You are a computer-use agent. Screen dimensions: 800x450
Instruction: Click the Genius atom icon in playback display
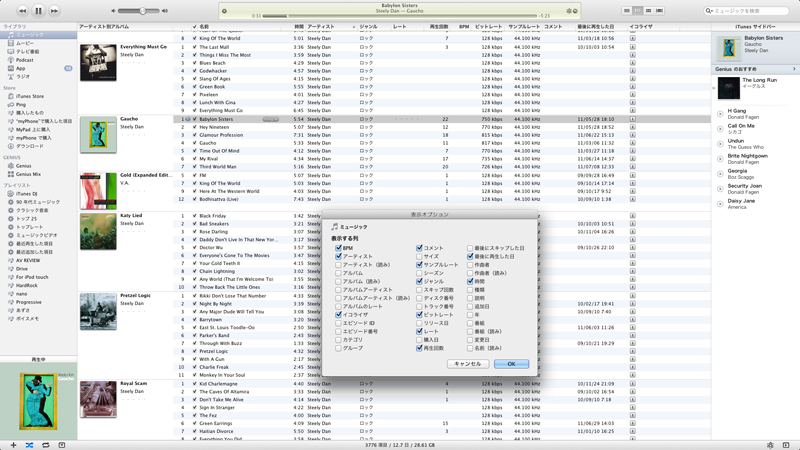pyautogui.click(x=569, y=11)
